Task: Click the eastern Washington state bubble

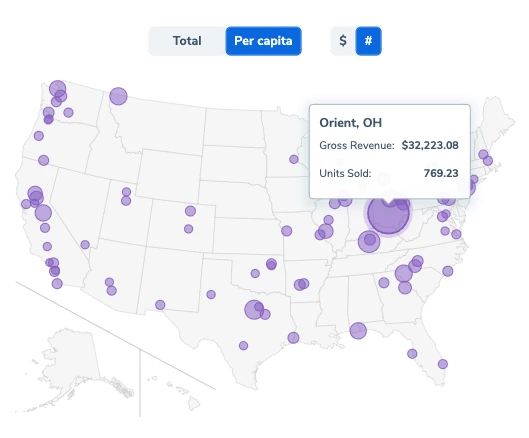Action: click(x=68, y=112)
